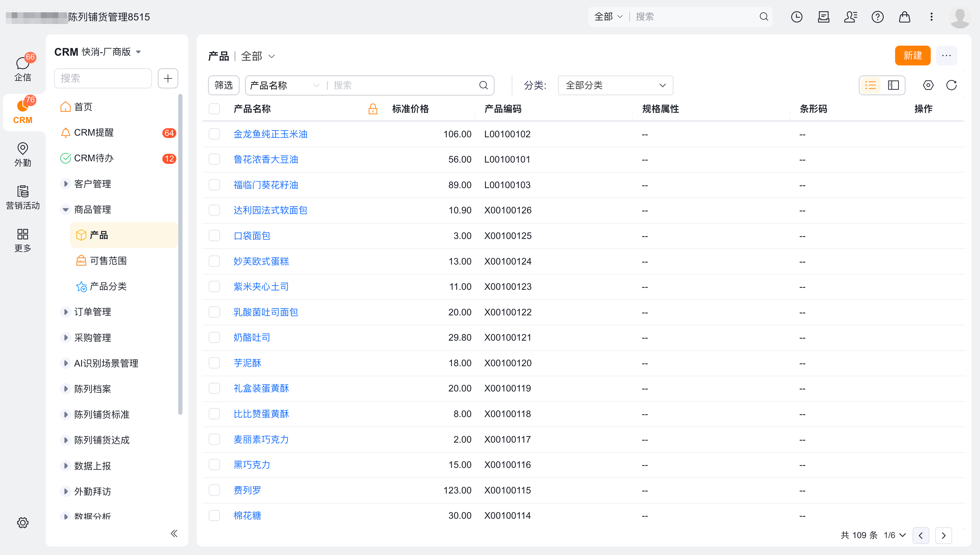Open the shopping bag icon in header
Viewport: 980px width, 555px height.
click(x=904, y=17)
